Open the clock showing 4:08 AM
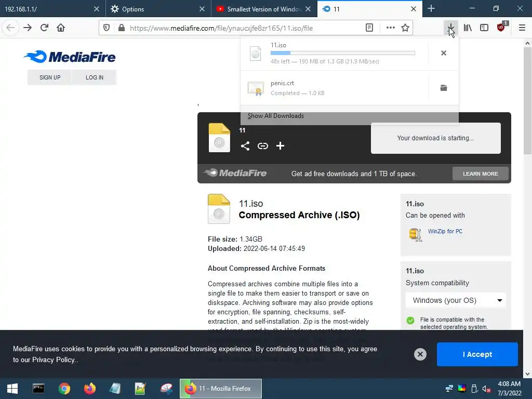 [509, 389]
